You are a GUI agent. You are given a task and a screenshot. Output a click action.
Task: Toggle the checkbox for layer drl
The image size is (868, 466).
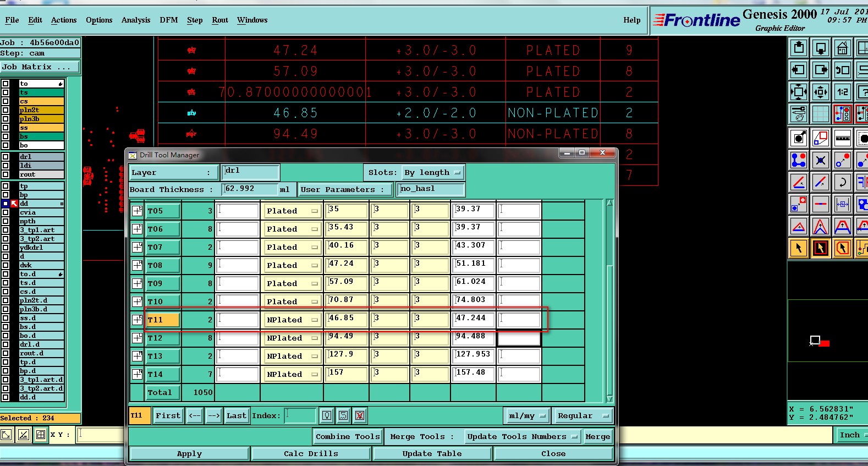click(x=6, y=157)
